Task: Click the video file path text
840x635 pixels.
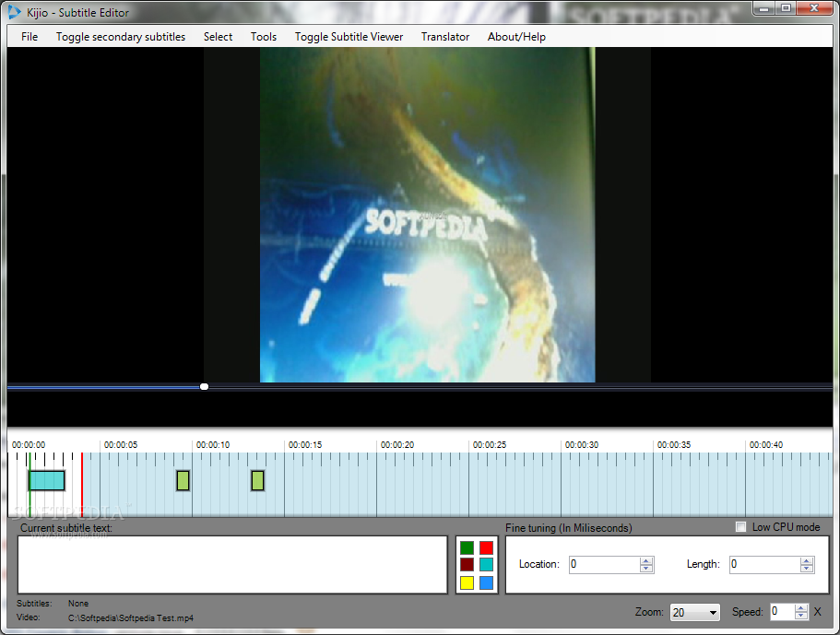Action: (131, 617)
